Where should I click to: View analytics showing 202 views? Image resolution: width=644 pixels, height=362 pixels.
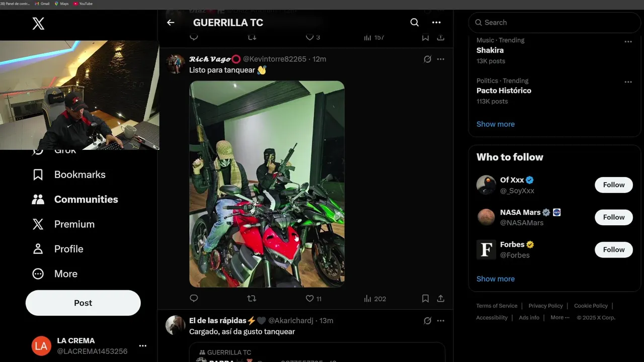click(375, 299)
